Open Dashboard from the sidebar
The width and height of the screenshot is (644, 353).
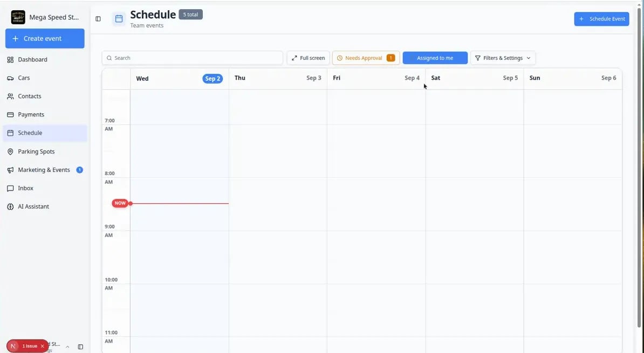[x=45, y=59]
